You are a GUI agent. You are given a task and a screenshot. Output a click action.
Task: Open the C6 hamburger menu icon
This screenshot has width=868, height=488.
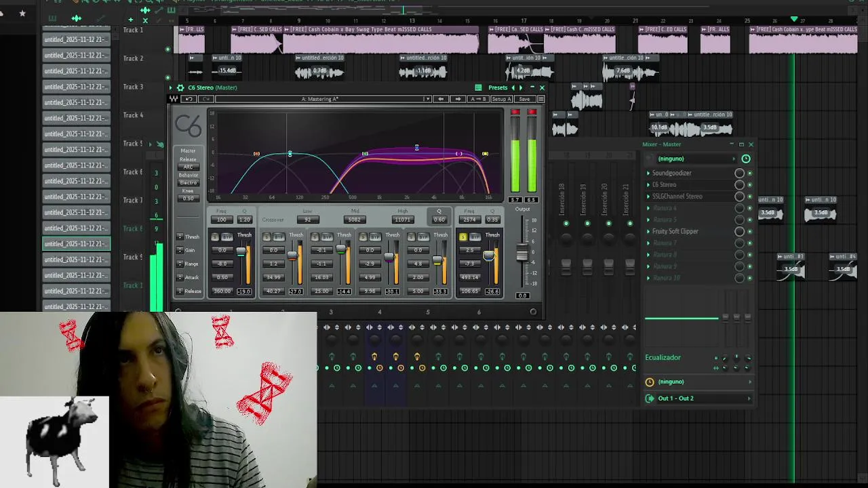pos(540,99)
